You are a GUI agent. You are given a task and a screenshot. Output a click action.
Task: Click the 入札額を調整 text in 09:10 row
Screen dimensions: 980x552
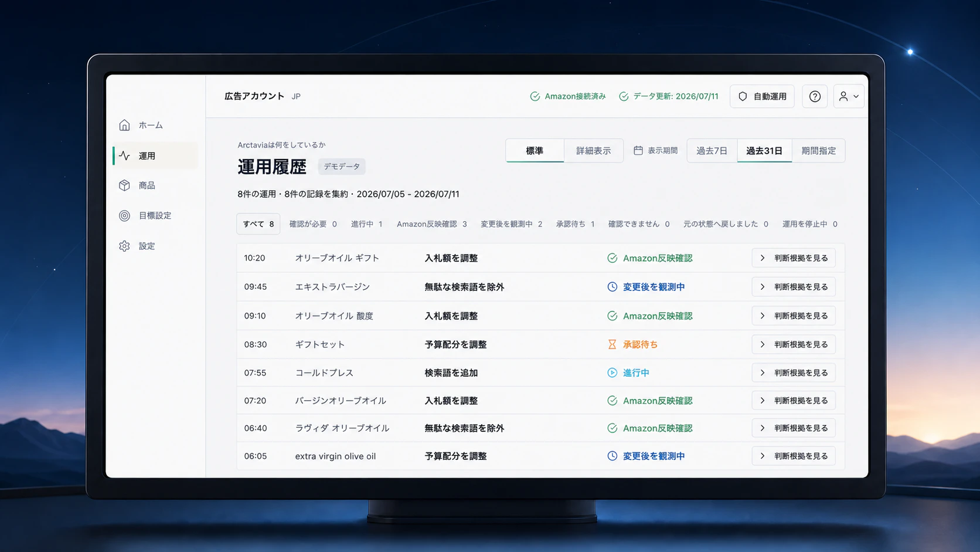click(451, 316)
